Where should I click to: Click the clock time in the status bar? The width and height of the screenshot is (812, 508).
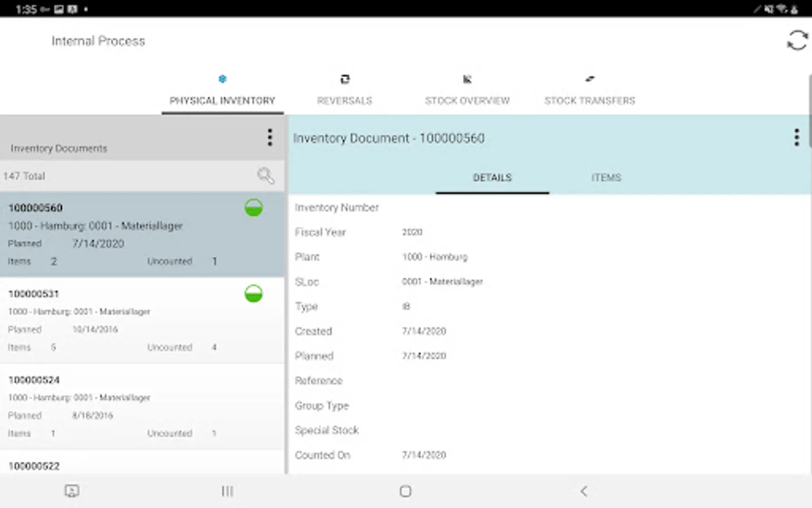click(26, 9)
